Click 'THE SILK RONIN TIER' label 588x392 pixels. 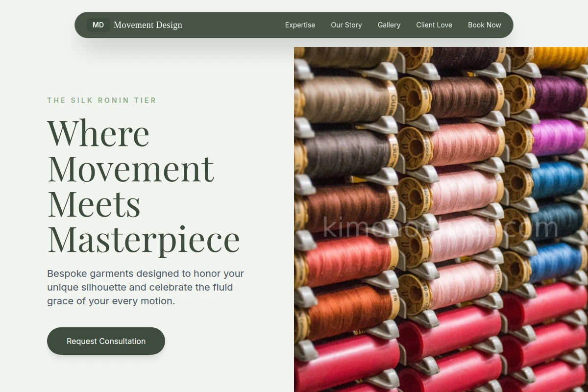click(x=102, y=100)
